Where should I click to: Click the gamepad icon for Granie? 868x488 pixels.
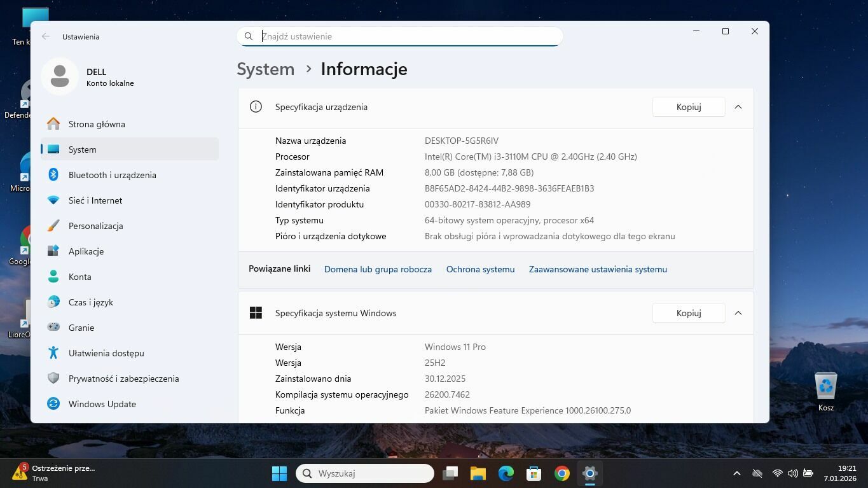point(54,328)
